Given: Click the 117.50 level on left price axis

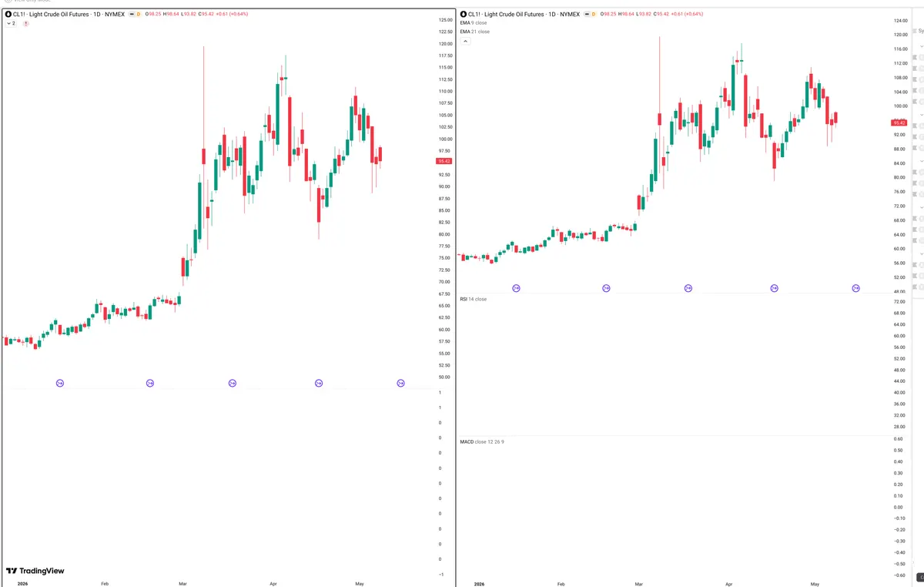Looking at the screenshot, I should pyautogui.click(x=444, y=55).
